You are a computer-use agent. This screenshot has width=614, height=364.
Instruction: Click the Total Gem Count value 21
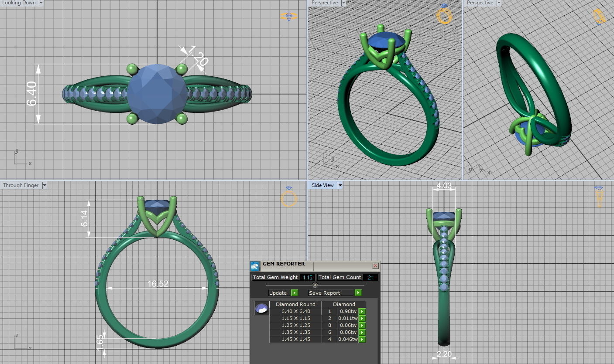pos(370,277)
